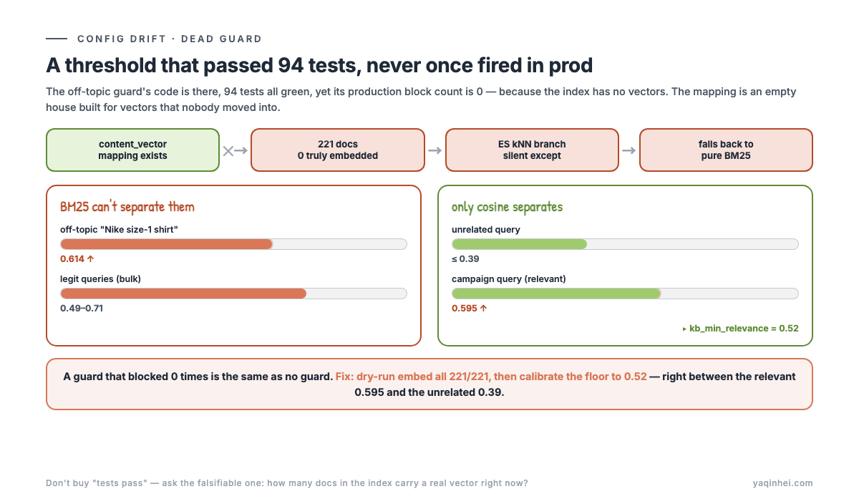Click the orange Fix: dry-run embed text
The width and height of the screenshot is (859, 504).
point(491,377)
